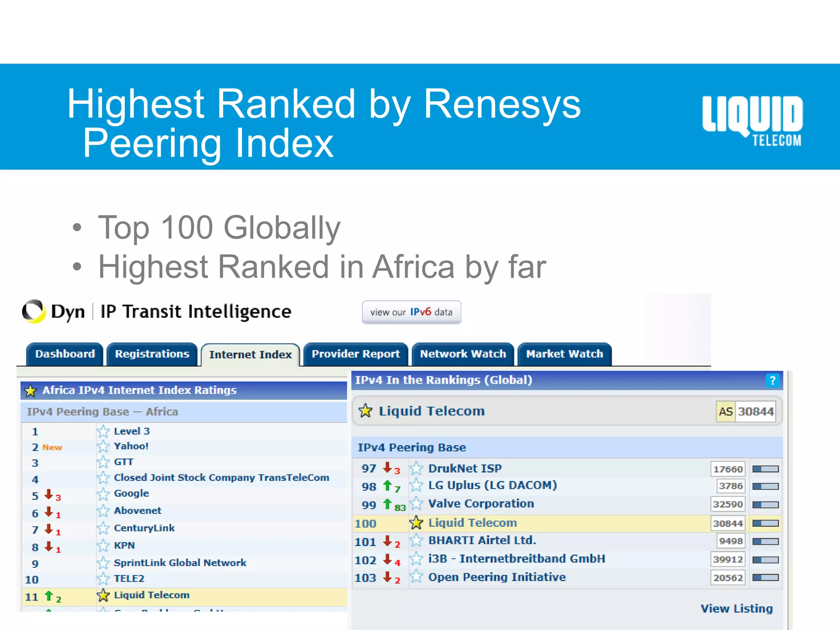Click star beside Liquid Telecom AS header
The image size is (840, 630).
[x=365, y=411]
